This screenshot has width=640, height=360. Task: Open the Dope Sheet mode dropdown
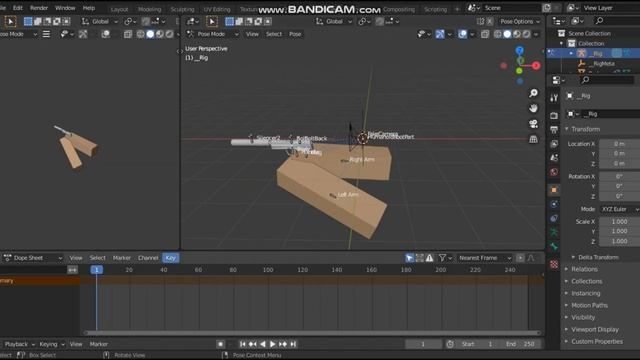[33, 258]
